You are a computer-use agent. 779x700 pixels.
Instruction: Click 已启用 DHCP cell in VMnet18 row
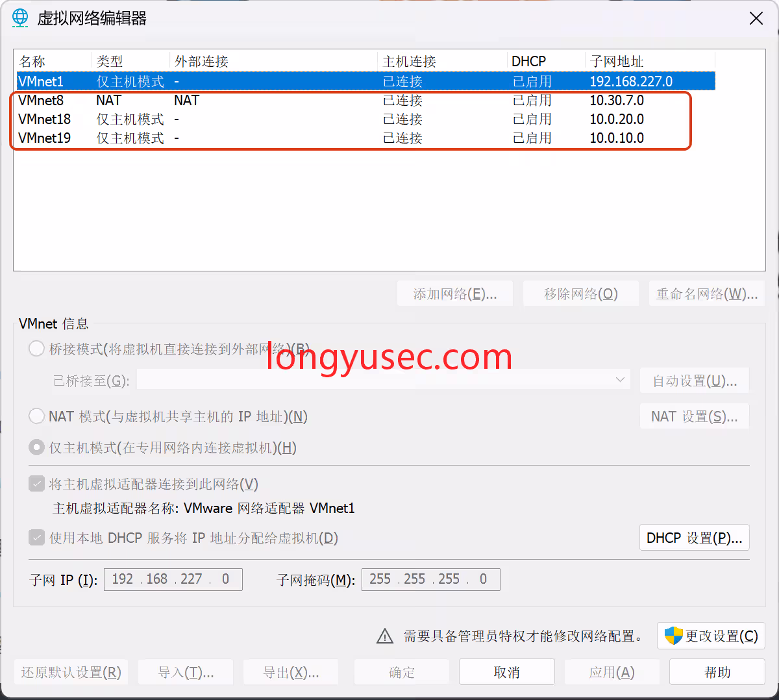[x=532, y=119]
